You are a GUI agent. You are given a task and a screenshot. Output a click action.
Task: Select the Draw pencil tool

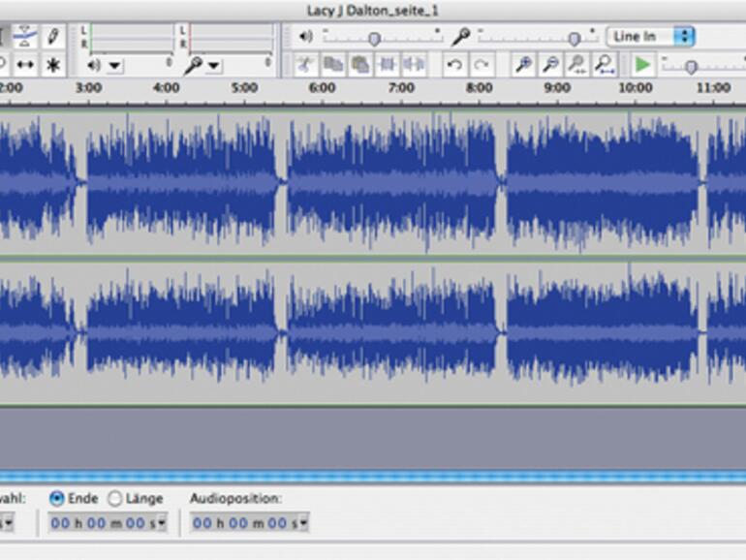pyautogui.click(x=52, y=37)
